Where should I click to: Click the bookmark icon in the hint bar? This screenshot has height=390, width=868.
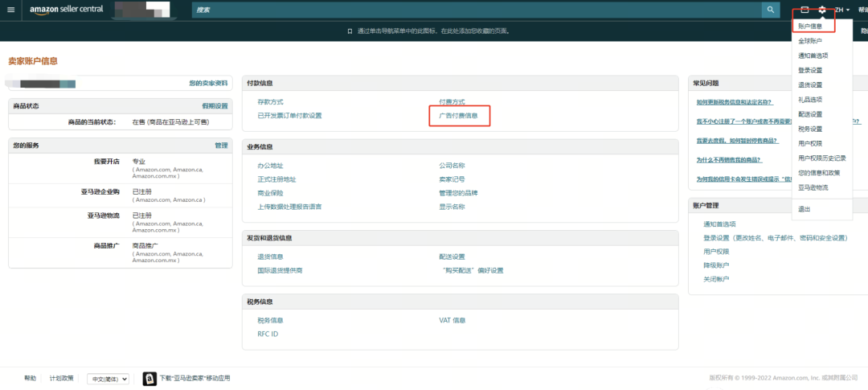pyautogui.click(x=350, y=31)
